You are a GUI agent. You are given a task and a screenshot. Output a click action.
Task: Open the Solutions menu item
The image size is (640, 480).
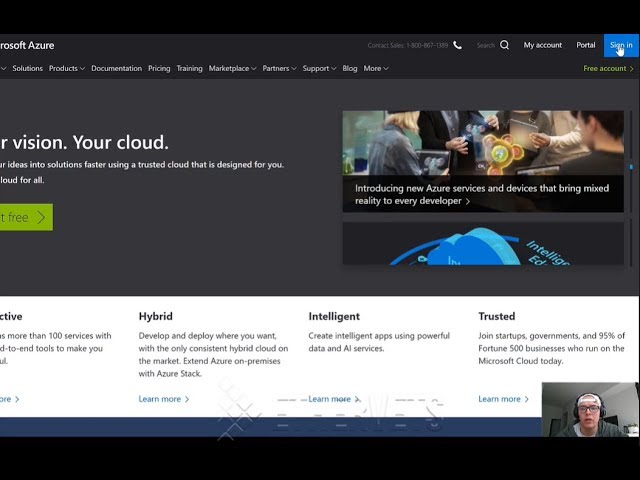[x=27, y=68]
